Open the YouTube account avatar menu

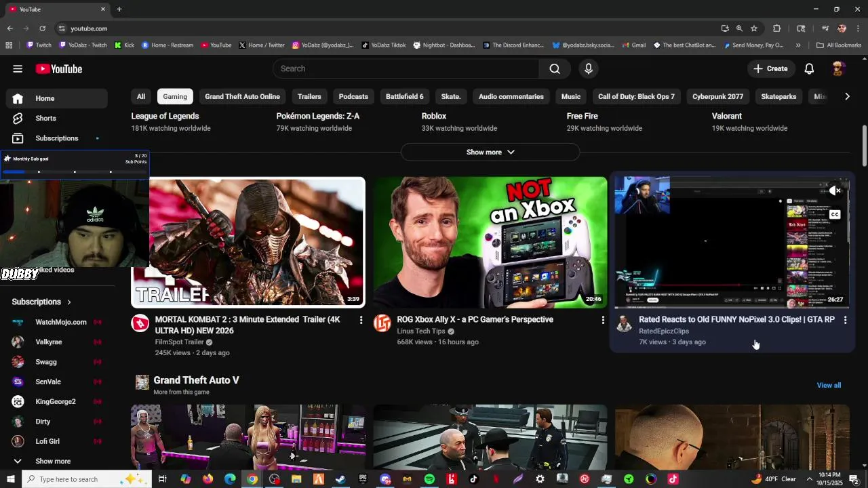(x=838, y=68)
